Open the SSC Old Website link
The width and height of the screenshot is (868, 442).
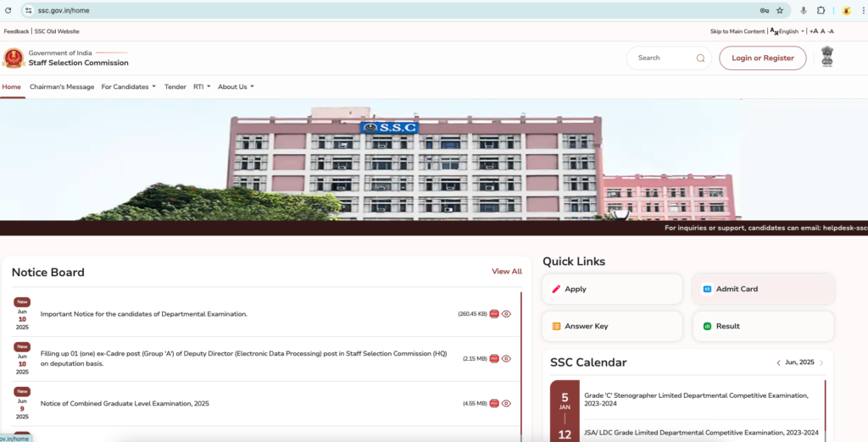pyautogui.click(x=57, y=31)
